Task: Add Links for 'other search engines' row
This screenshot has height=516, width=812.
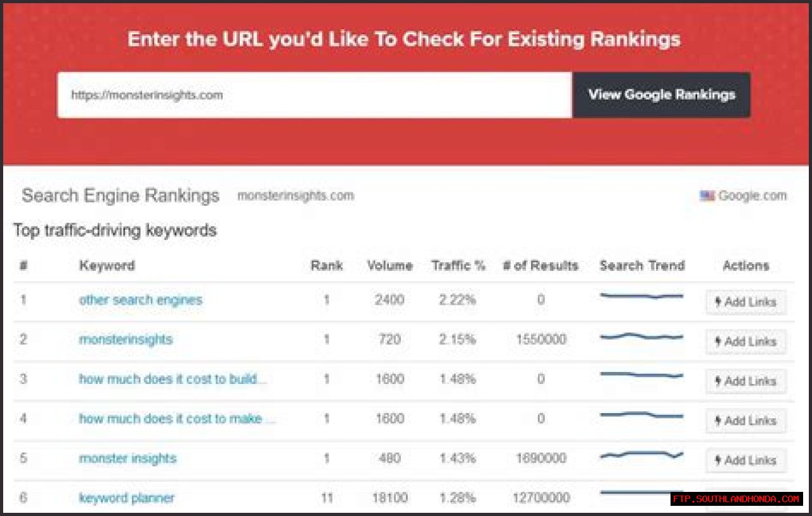Action: (x=745, y=302)
